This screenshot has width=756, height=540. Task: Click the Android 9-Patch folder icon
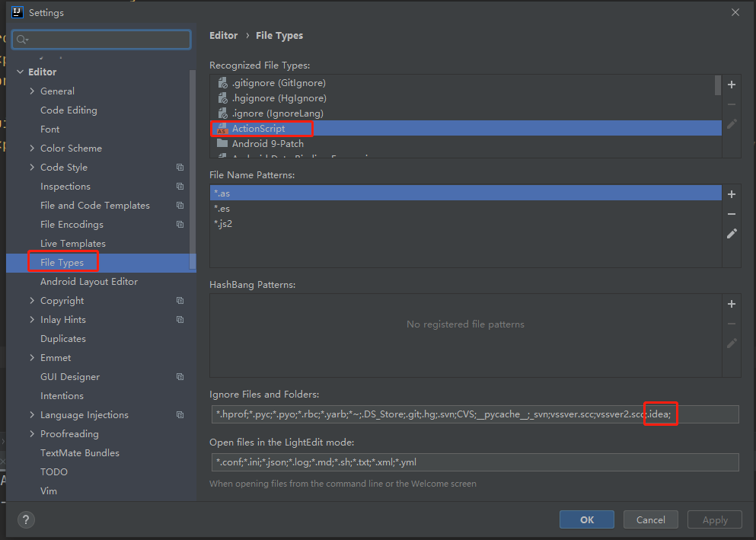click(222, 143)
